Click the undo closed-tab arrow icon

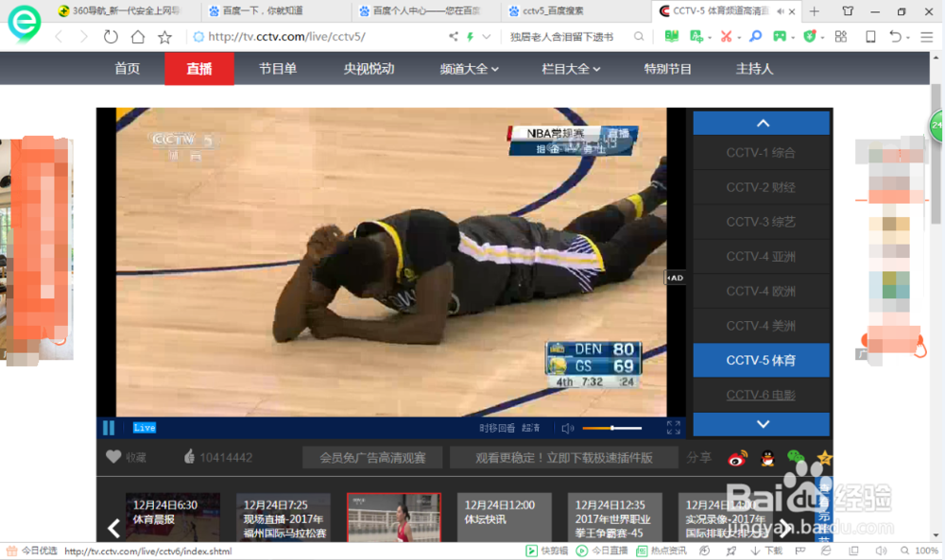tap(896, 37)
